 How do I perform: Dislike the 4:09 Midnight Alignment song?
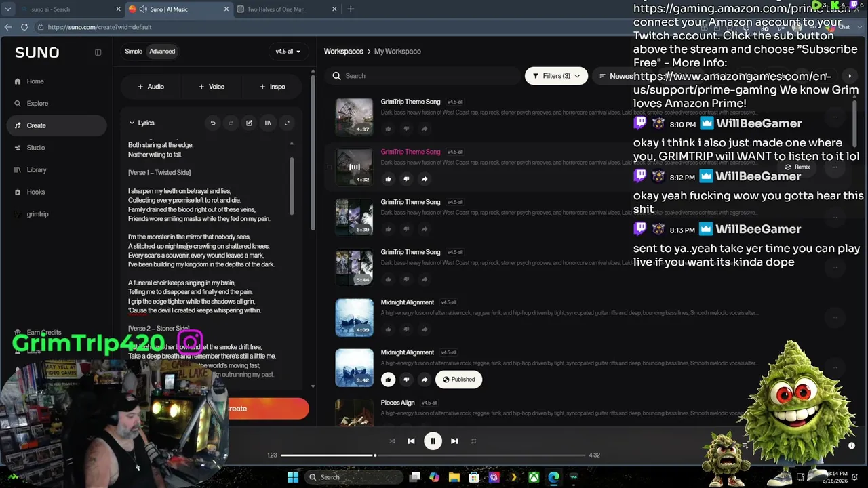(406, 329)
